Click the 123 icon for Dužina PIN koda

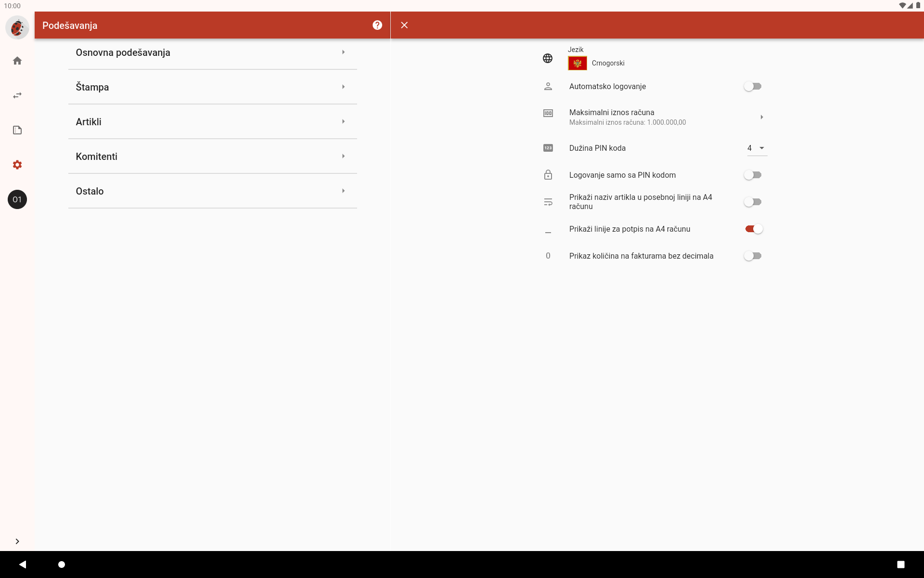click(x=548, y=148)
